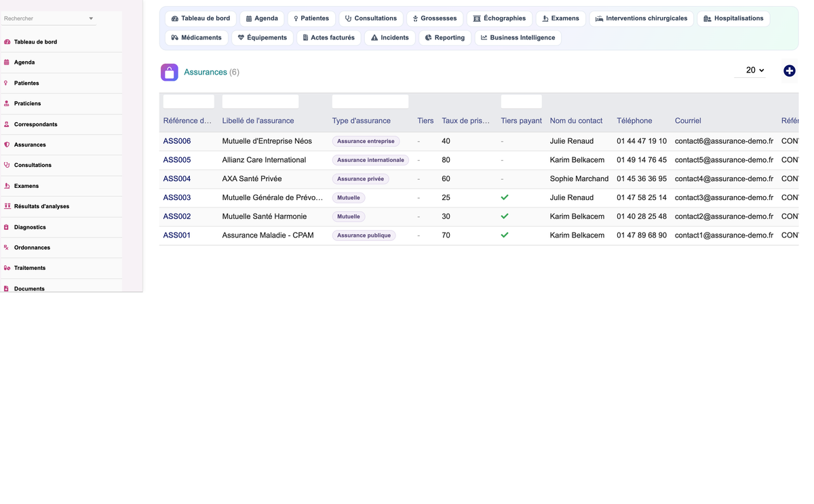This screenshot has height=504, width=814.
Task: Click the Assurance entreprise tag
Action: [x=366, y=141]
